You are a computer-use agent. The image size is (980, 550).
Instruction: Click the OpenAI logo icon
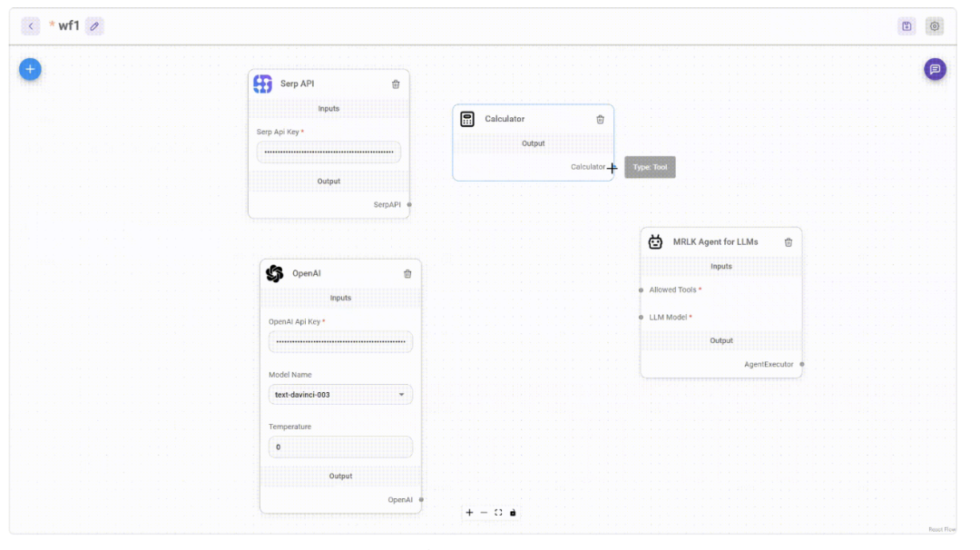click(x=275, y=273)
